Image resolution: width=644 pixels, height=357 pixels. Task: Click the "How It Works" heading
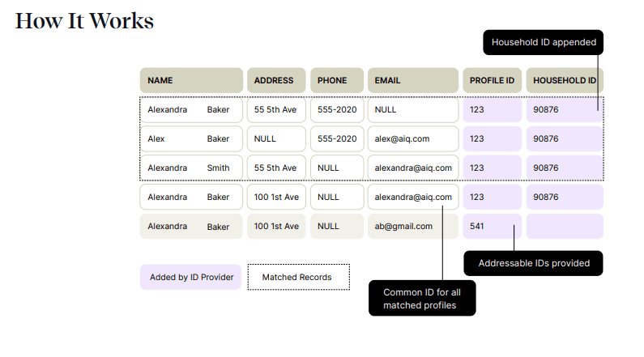pyautogui.click(x=84, y=21)
